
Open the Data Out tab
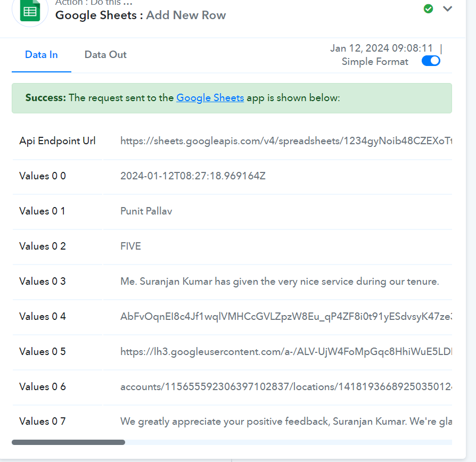pyautogui.click(x=105, y=55)
